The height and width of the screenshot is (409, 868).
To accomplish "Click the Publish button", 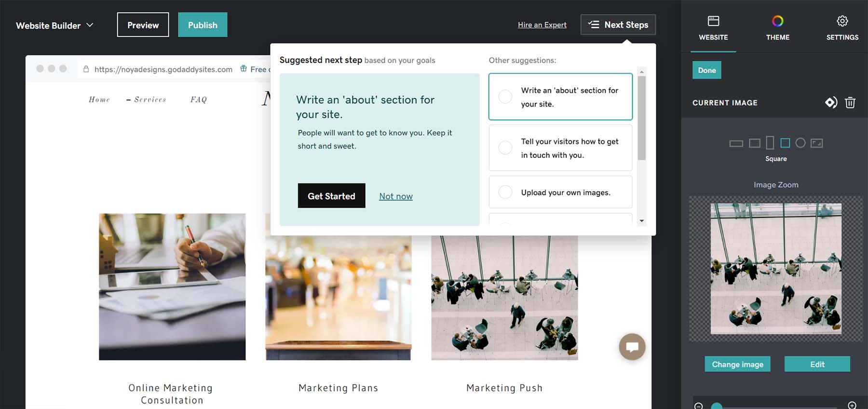I will (203, 25).
